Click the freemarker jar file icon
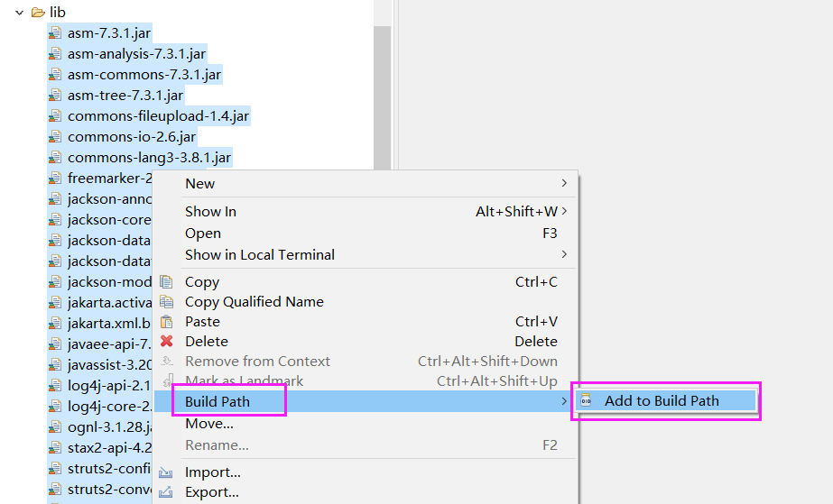Viewport: 833px width, 504px height. tap(55, 179)
